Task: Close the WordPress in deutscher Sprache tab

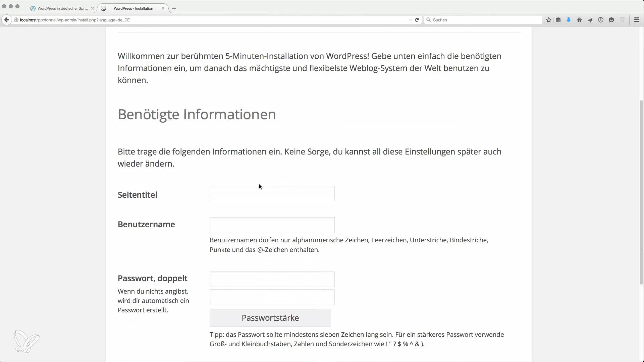Action: point(93,8)
